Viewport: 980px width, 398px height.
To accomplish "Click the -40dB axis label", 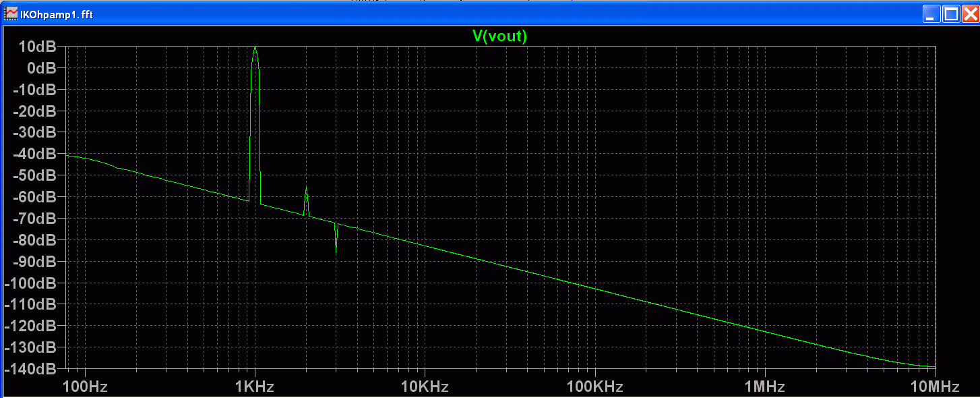I will (36, 154).
